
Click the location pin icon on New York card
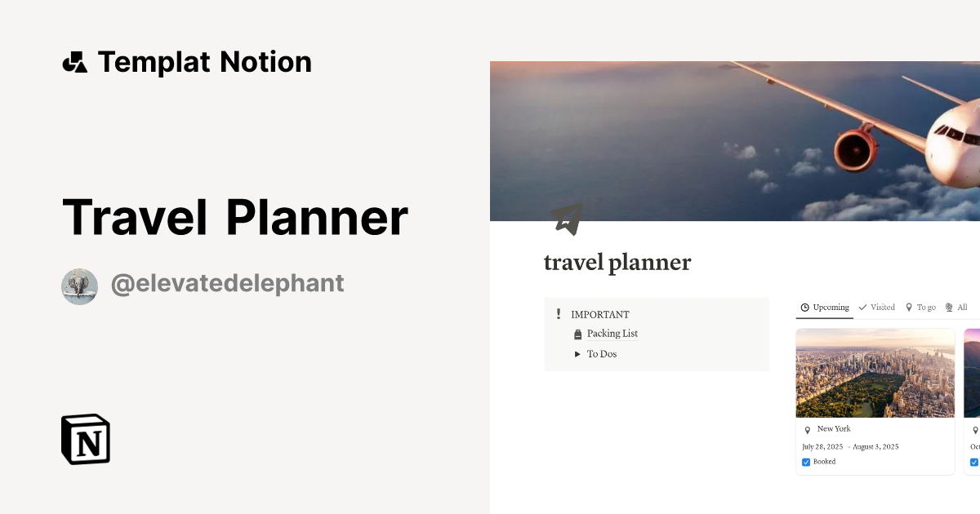[806, 428]
